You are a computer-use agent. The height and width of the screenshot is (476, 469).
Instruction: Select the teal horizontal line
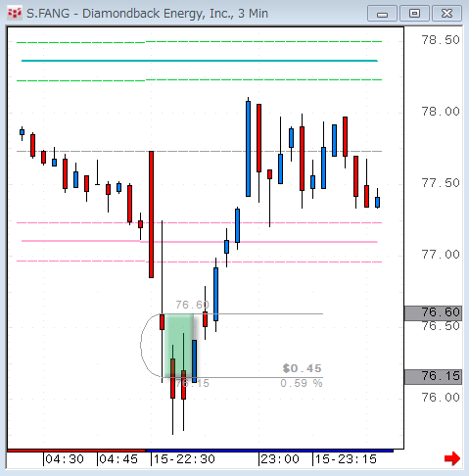pos(200,61)
